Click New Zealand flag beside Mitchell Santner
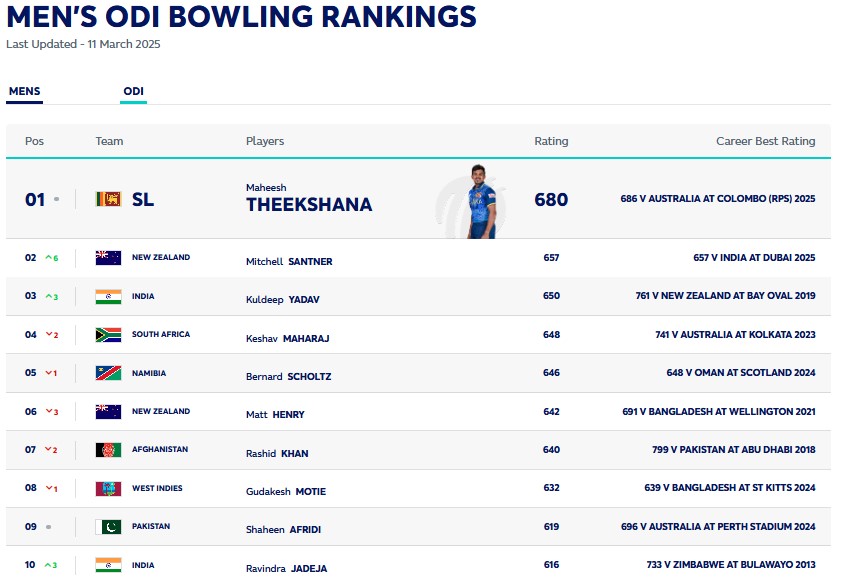Viewport: 847px width, 584px height. pyautogui.click(x=108, y=258)
